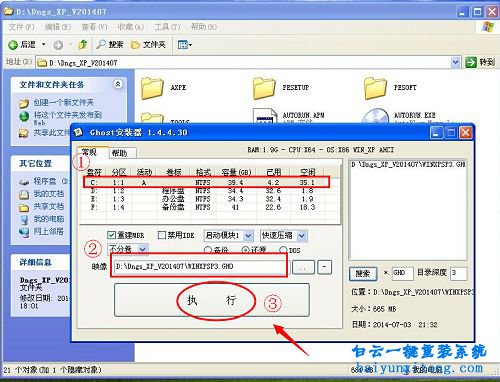Select the D: 程序盘 partition row

[x=206, y=191]
